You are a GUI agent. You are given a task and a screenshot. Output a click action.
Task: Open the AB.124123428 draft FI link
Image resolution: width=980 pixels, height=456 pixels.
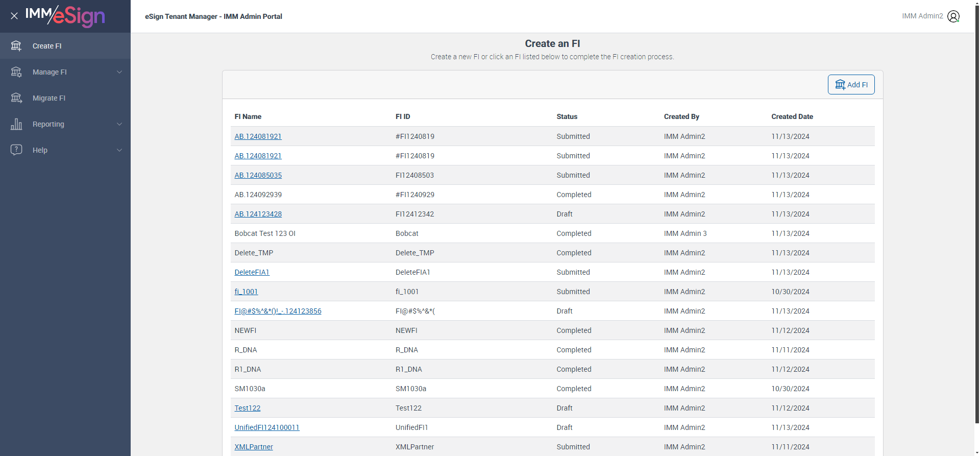pyautogui.click(x=258, y=214)
